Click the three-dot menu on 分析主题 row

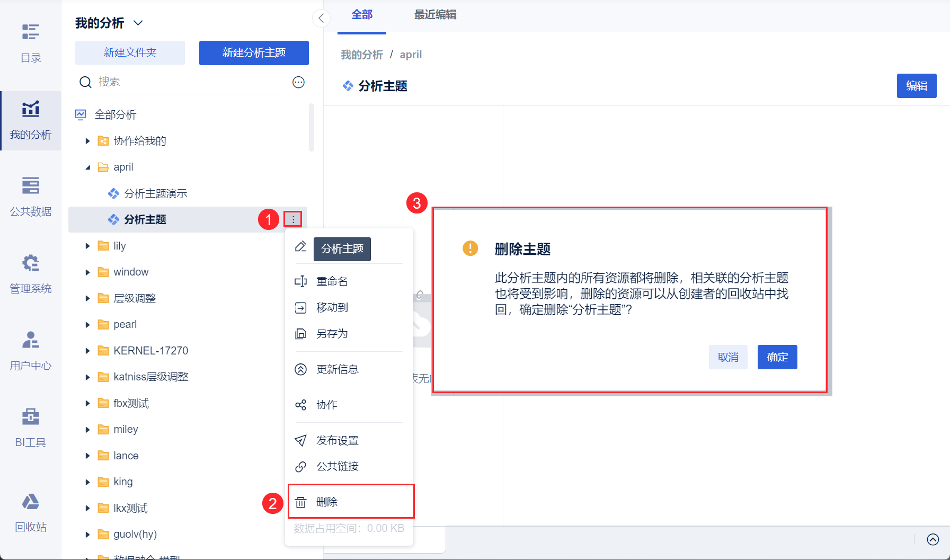[x=293, y=219]
